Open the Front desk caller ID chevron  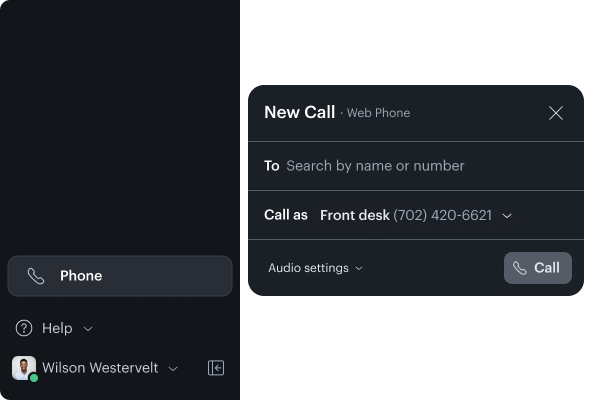pos(507,216)
